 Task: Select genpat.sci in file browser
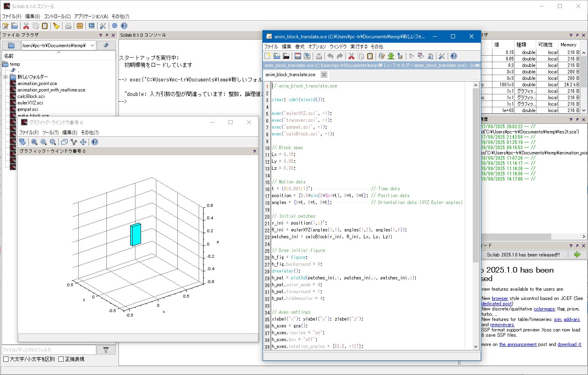[x=28, y=109]
